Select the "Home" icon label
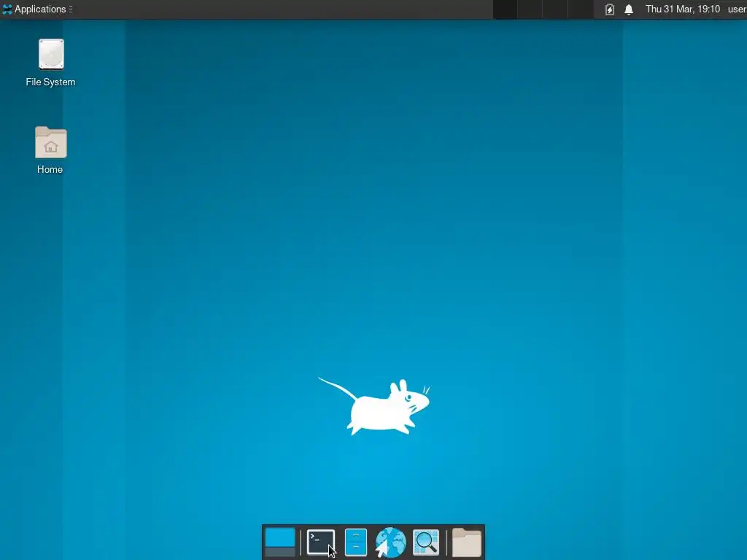The image size is (747, 560). pos(50,169)
